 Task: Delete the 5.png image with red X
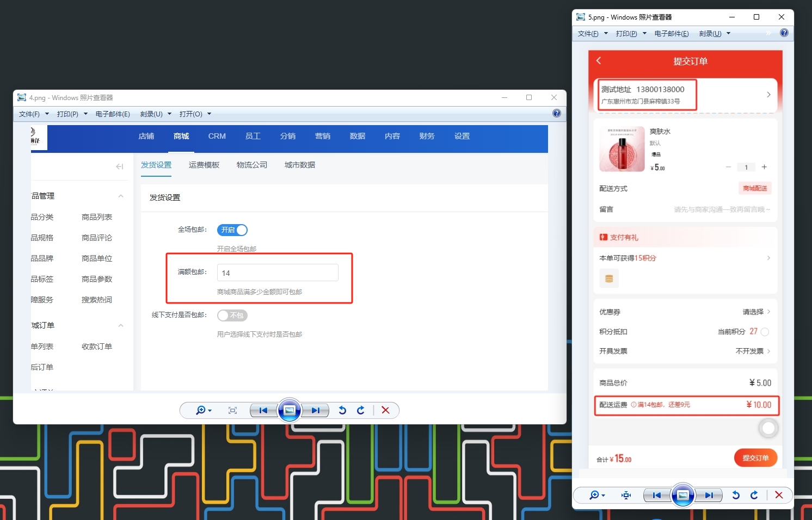(779, 495)
